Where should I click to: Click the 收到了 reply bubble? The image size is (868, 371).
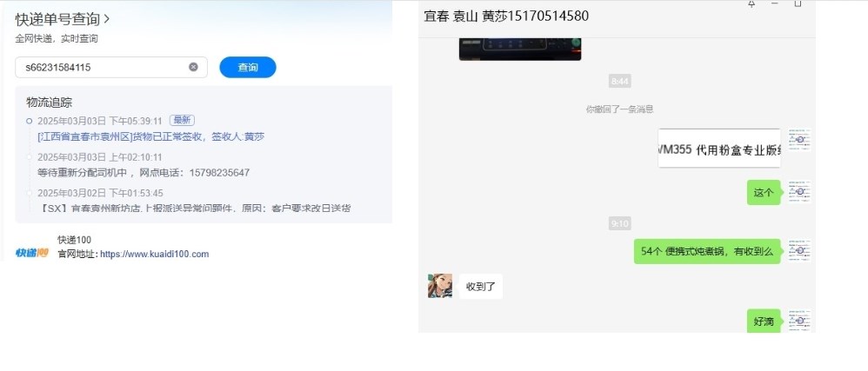tap(480, 287)
